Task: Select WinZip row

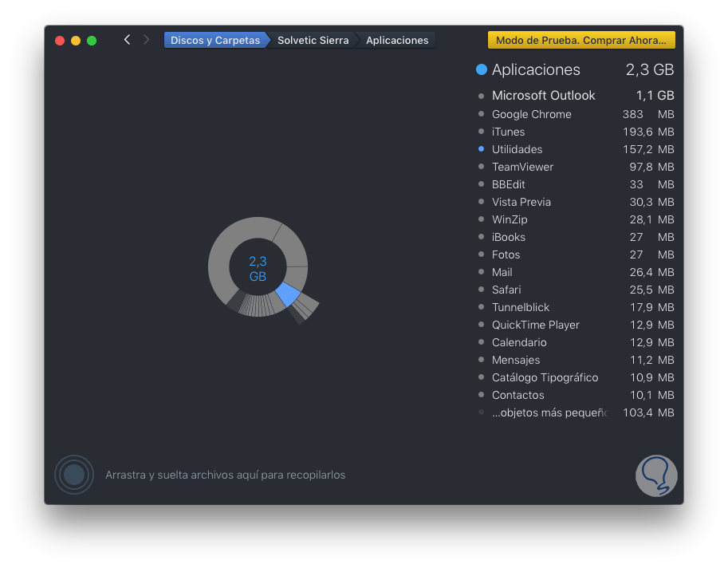Action: tap(576, 219)
